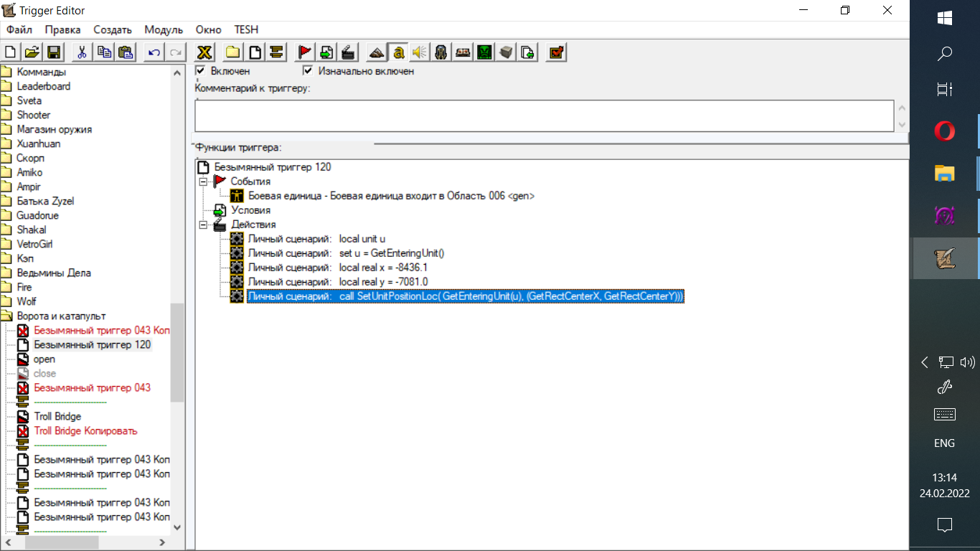980x551 pixels.
Task: Open the Файл menu
Action: coord(19,30)
